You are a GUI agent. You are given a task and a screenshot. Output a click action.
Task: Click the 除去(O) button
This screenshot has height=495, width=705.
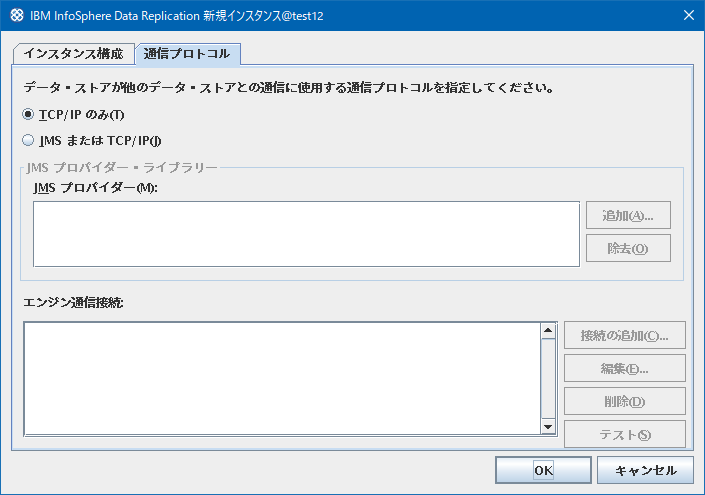point(628,248)
